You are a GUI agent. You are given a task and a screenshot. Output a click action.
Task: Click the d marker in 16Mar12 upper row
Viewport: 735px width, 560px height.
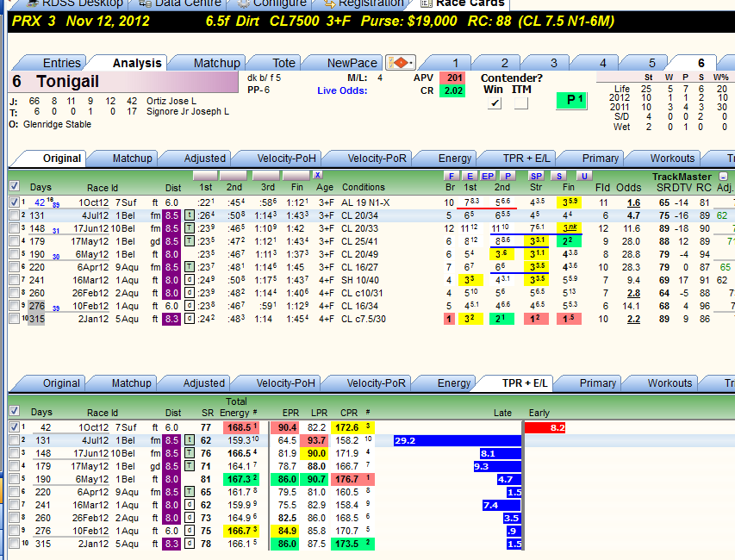[189, 280]
